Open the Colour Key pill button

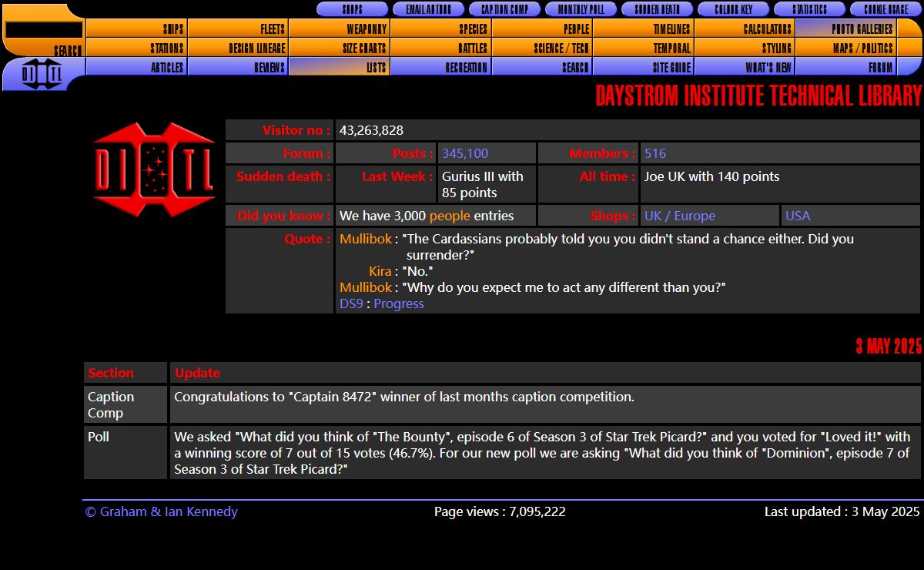pos(733,9)
